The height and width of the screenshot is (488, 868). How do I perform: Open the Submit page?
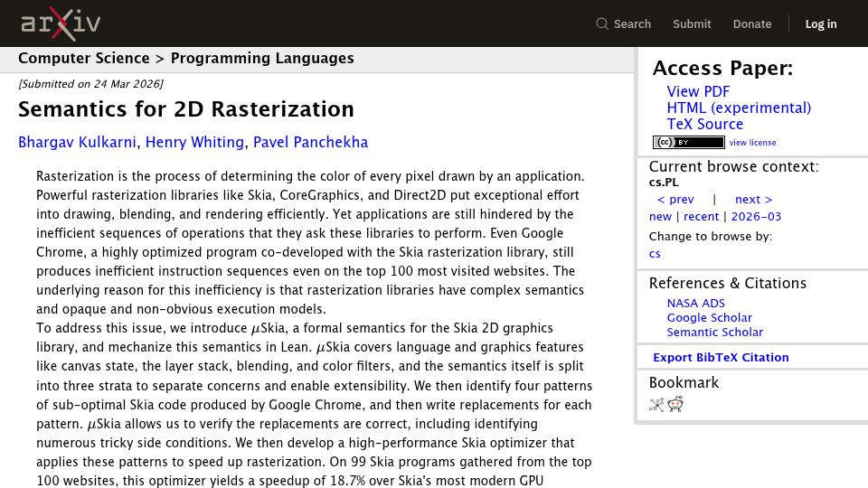pos(692,23)
